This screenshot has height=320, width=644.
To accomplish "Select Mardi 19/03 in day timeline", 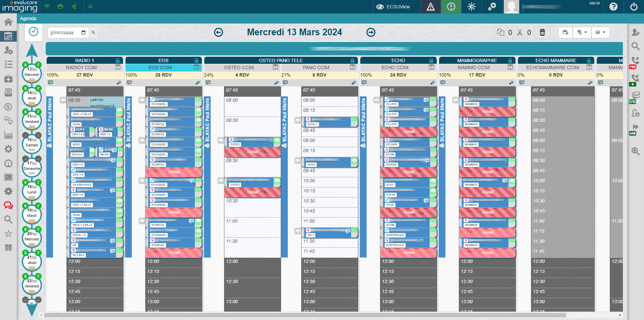I will click(x=32, y=214).
